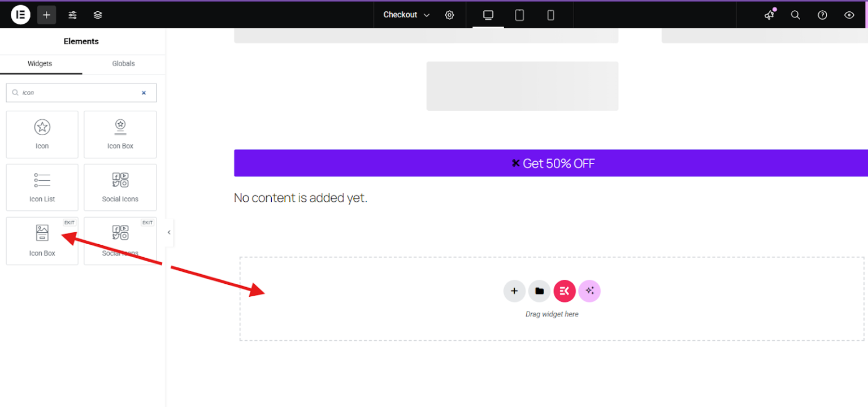Open the Elementor logo menu
The width and height of the screenshot is (868, 407).
point(20,15)
